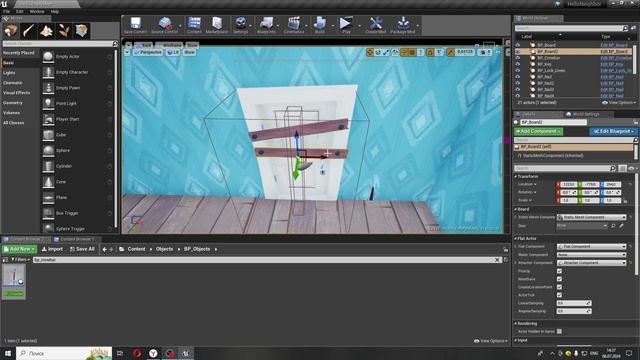Toggle the Pickup checkbox
This screenshot has height=360, width=640.
559,271
